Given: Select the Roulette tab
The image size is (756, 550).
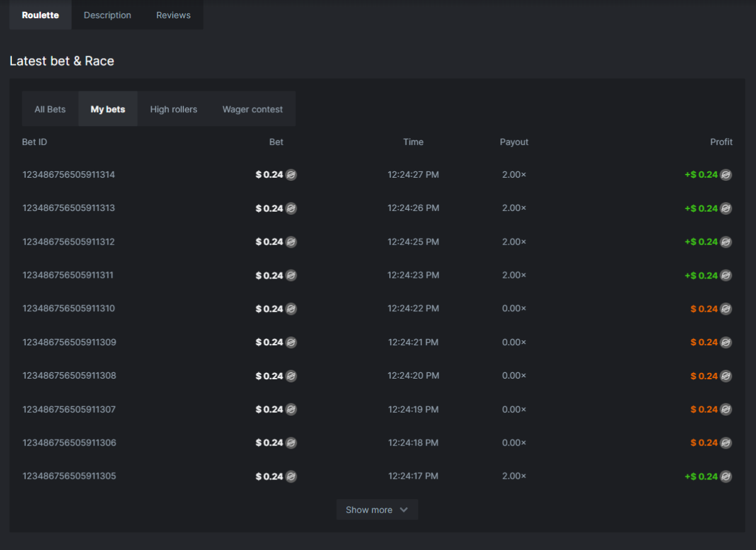Looking at the screenshot, I should pos(40,15).
